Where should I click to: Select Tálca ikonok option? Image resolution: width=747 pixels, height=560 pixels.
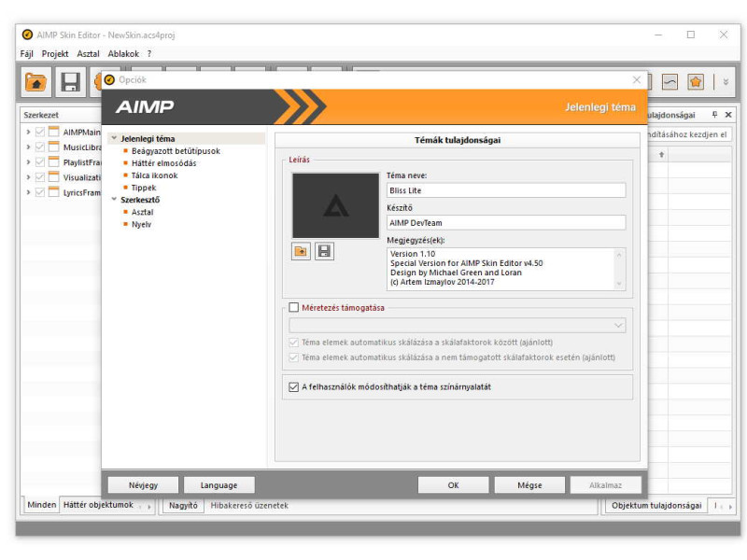coord(154,175)
